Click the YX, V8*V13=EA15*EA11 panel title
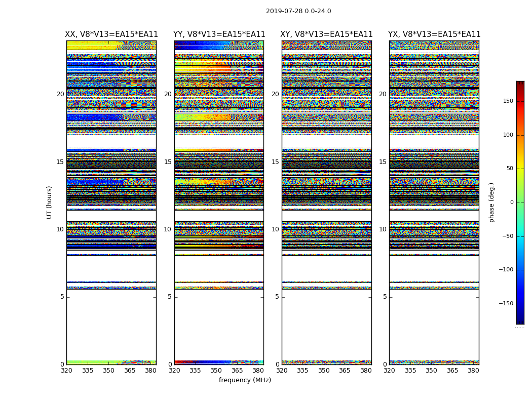The height and width of the screenshot is (405, 532). [x=434, y=34]
